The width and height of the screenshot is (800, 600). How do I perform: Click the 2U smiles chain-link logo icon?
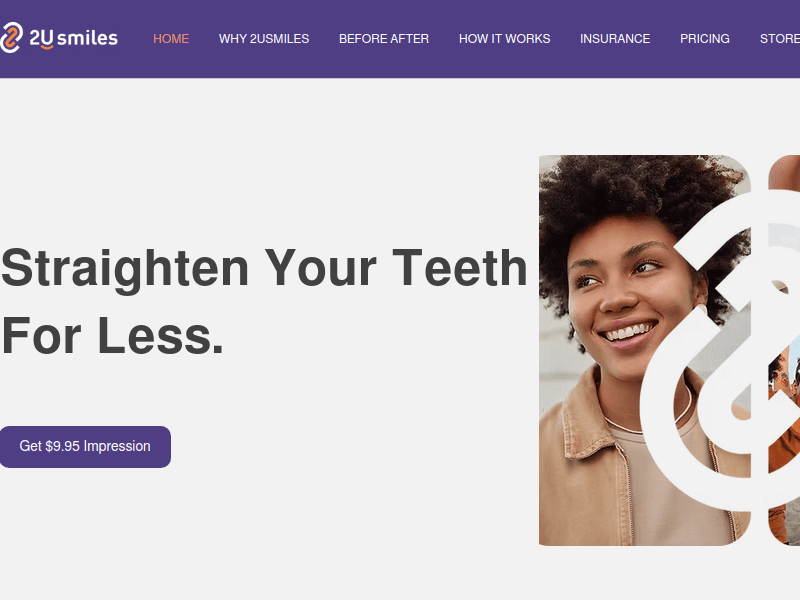(11, 37)
